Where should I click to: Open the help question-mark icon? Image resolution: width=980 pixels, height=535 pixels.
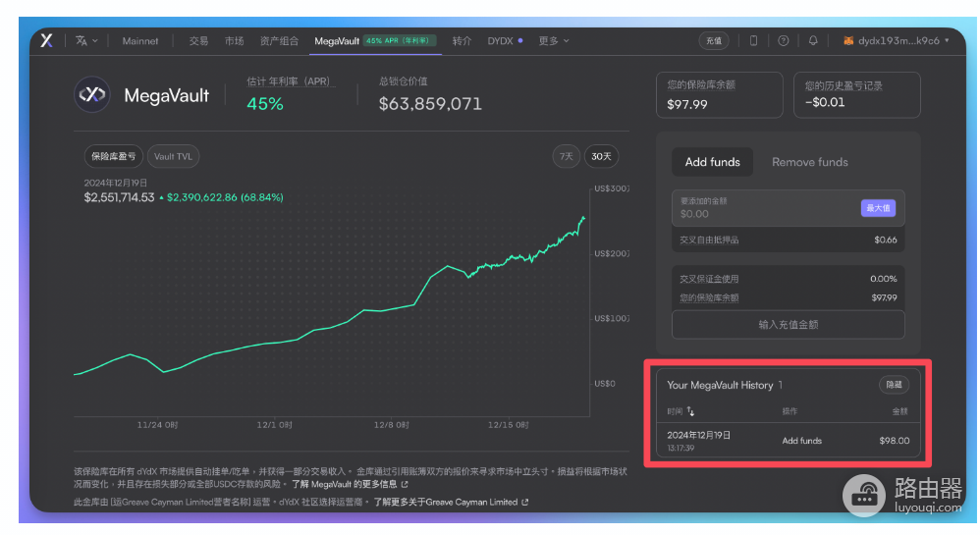coord(783,40)
